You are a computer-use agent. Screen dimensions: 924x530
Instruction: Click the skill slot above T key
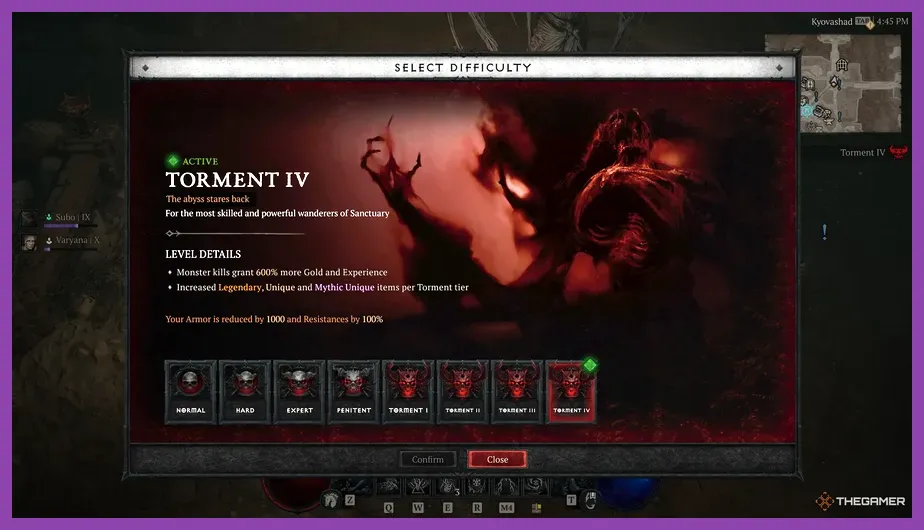573,486
